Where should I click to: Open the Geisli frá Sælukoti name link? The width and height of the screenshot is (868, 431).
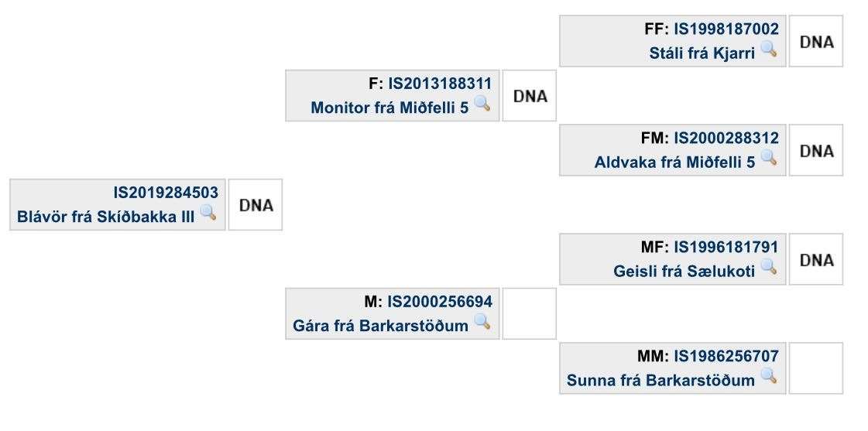click(x=684, y=272)
